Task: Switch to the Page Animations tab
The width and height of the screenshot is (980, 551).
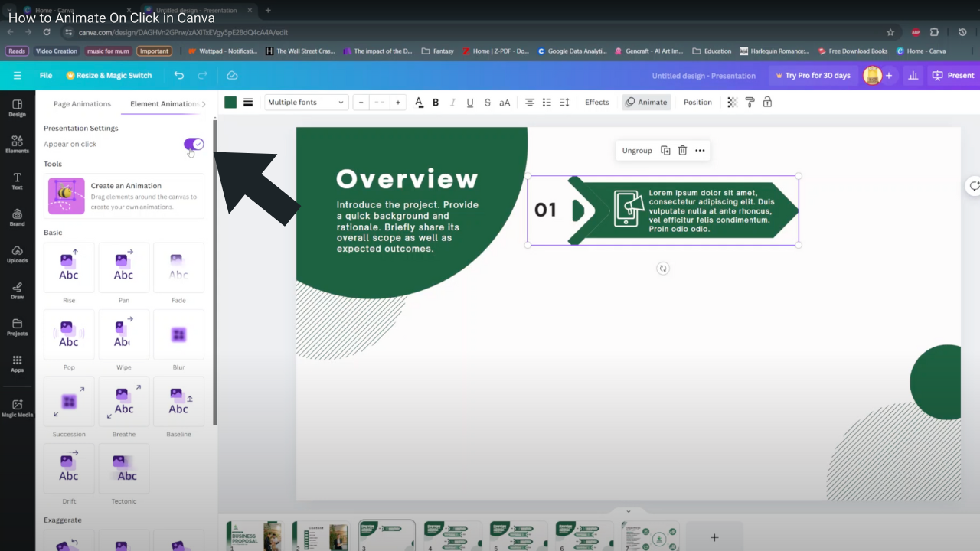Action: pyautogui.click(x=82, y=104)
